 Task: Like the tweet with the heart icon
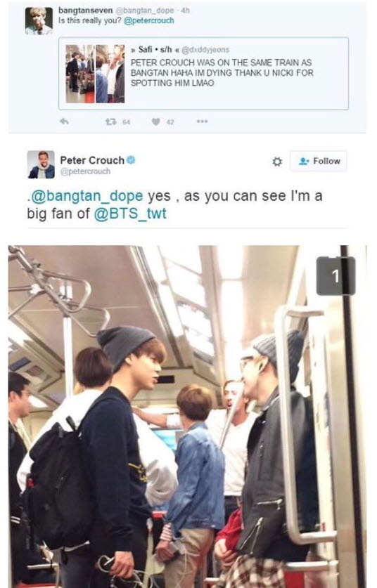[156, 122]
